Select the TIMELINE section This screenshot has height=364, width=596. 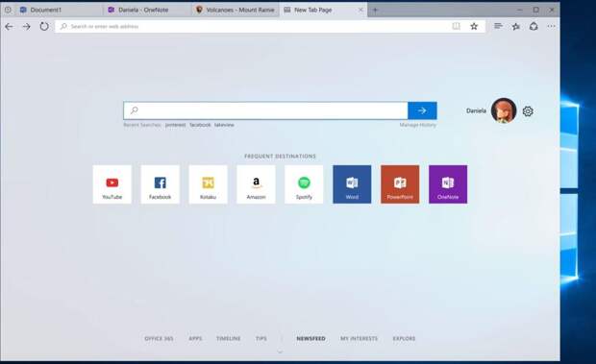228,338
